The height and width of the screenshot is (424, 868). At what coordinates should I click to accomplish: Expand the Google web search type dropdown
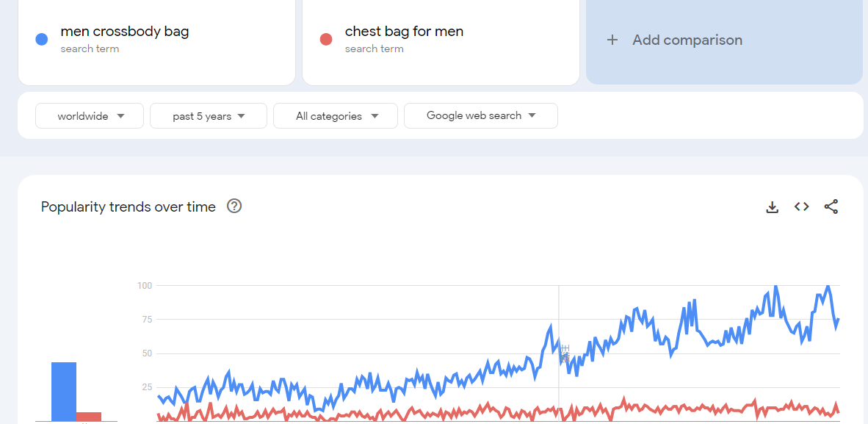click(481, 115)
